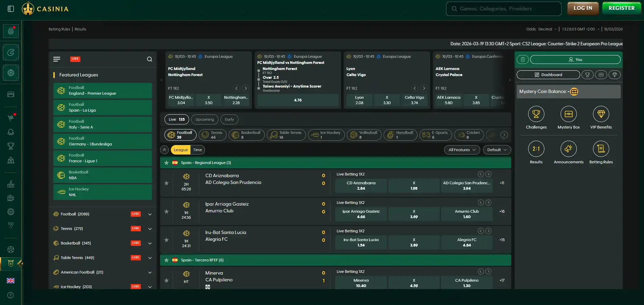Switch to the Upcoming tab
644x305 pixels.
click(205, 119)
